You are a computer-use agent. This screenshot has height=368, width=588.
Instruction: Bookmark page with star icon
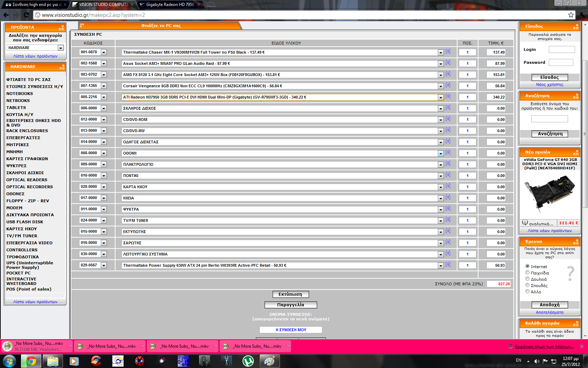point(571,15)
